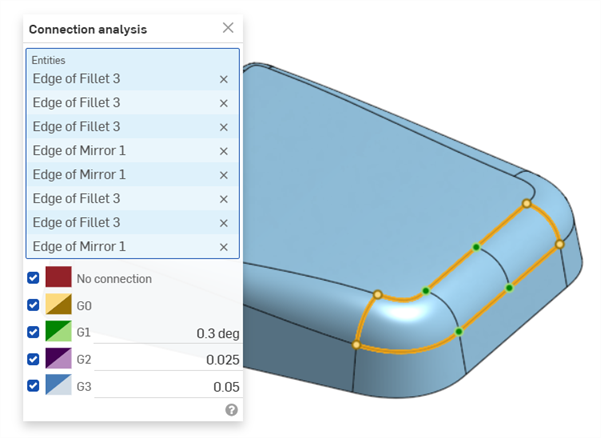Toggle the G0 continuity checkbox

[x=34, y=305]
